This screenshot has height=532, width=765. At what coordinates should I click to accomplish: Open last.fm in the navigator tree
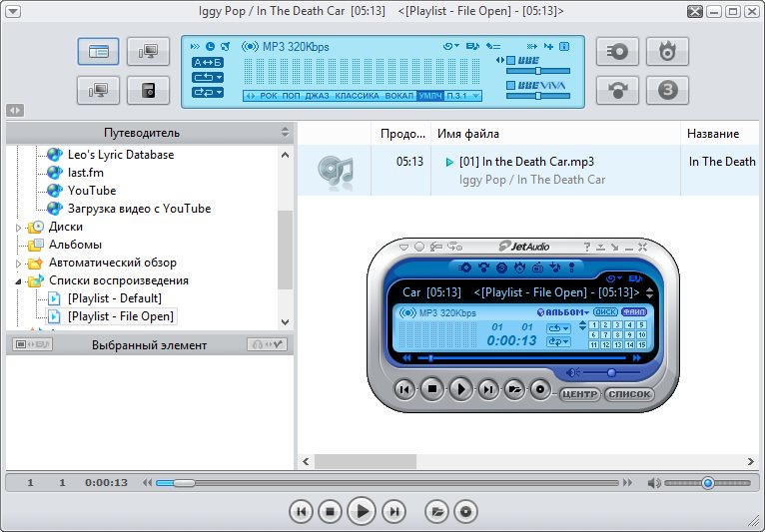click(x=85, y=172)
